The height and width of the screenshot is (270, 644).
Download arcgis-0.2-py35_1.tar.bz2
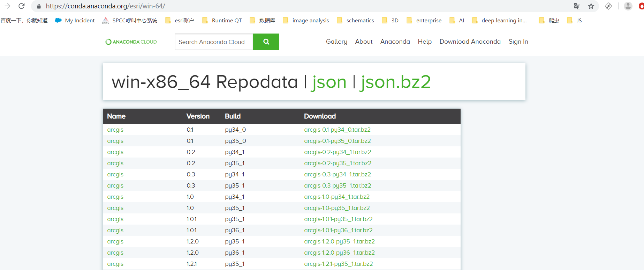[338, 163]
